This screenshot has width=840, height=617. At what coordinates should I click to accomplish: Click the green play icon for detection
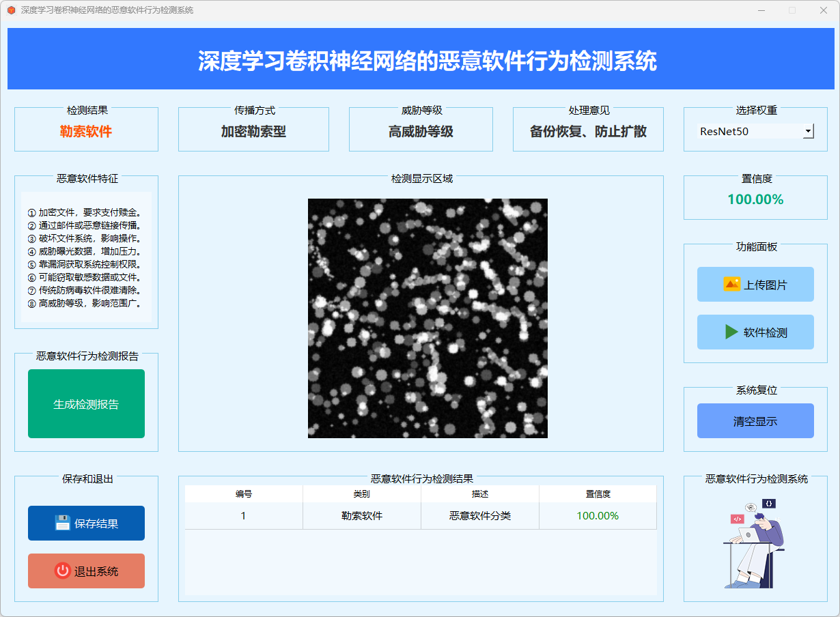(x=731, y=332)
